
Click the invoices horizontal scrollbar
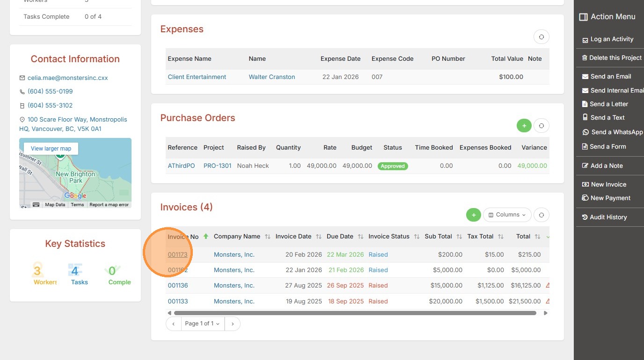[x=355, y=313]
